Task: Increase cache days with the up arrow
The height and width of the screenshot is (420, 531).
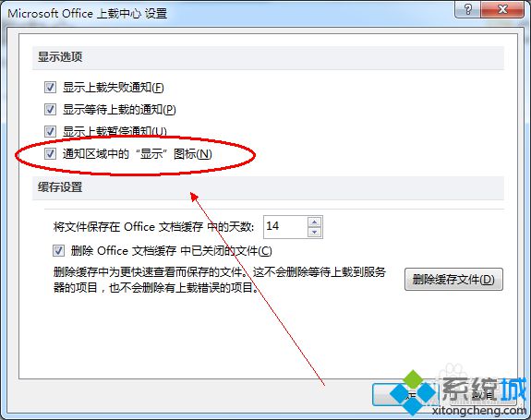Action: click(x=315, y=222)
